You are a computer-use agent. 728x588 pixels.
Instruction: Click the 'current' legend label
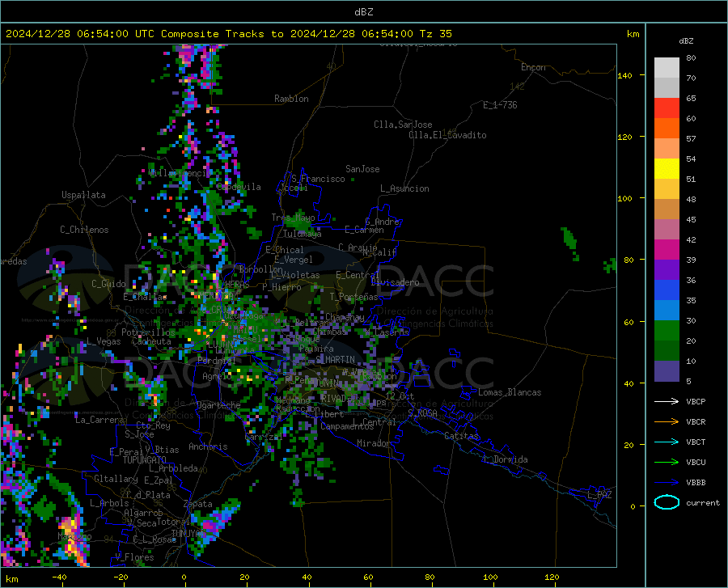(x=703, y=502)
